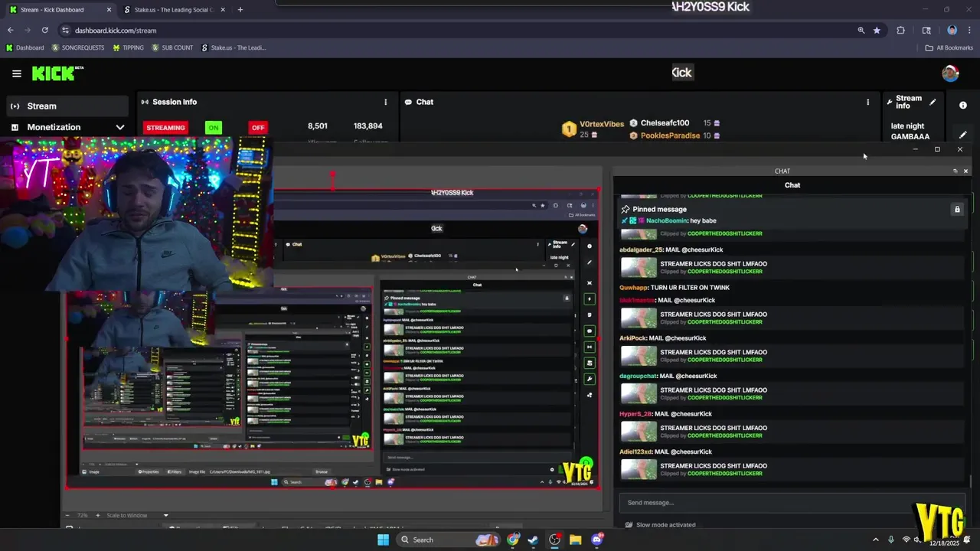Click username Quwhapp in chat
Screen dimensions: 980x551
[633, 288]
